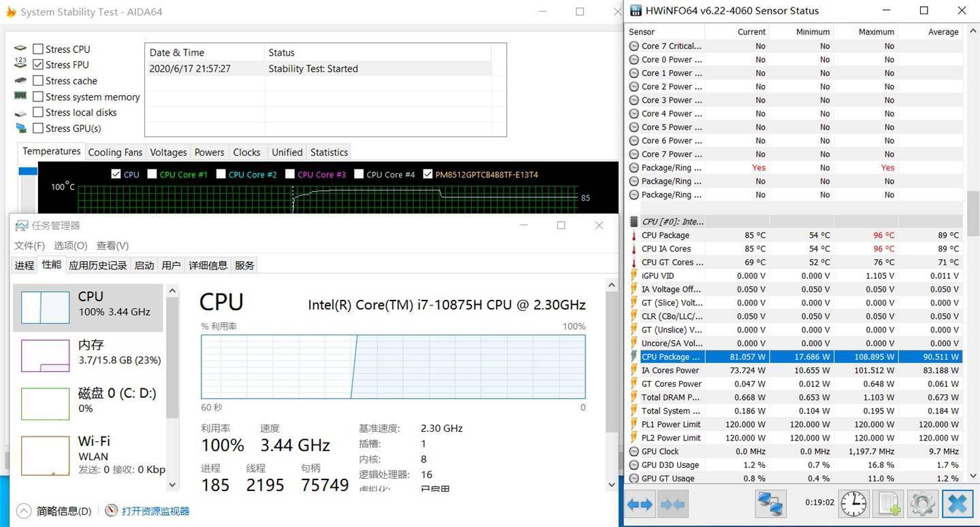Screen dimensions: 980x527
Task: Select the GPU Clock row
Action: click(794, 452)
